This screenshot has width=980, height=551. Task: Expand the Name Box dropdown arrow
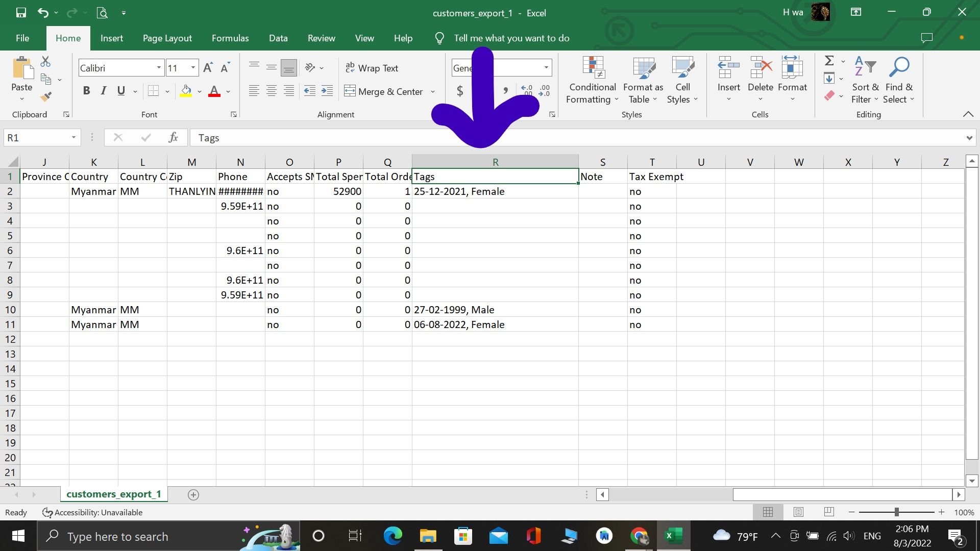pyautogui.click(x=73, y=138)
